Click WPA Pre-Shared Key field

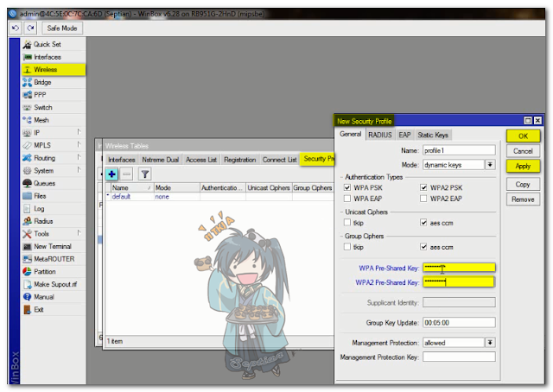(459, 268)
